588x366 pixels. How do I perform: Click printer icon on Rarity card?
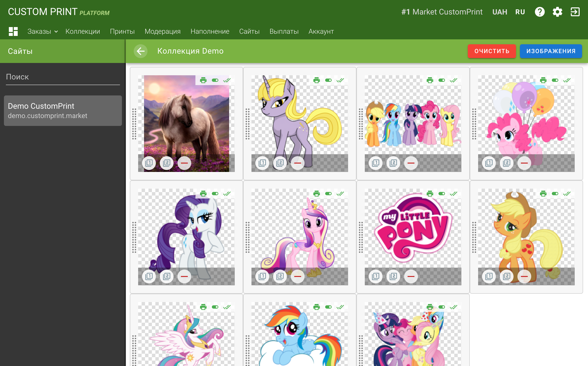click(203, 194)
